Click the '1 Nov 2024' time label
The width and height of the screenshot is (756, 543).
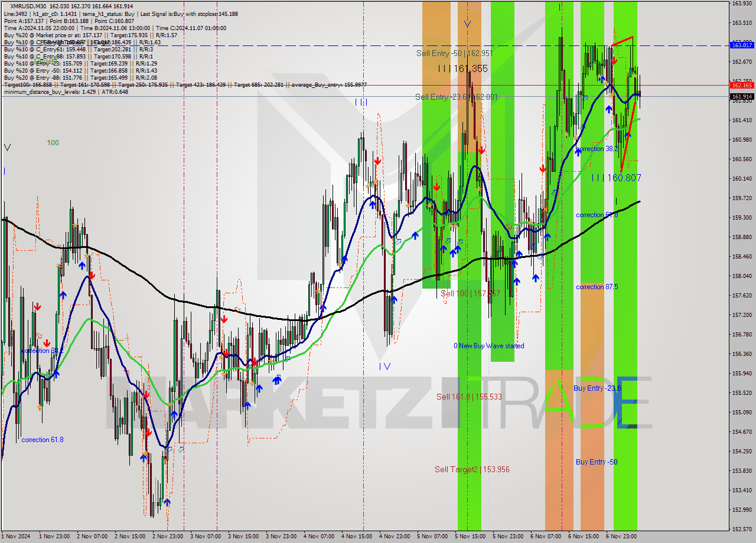pyautogui.click(x=15, y=537)
